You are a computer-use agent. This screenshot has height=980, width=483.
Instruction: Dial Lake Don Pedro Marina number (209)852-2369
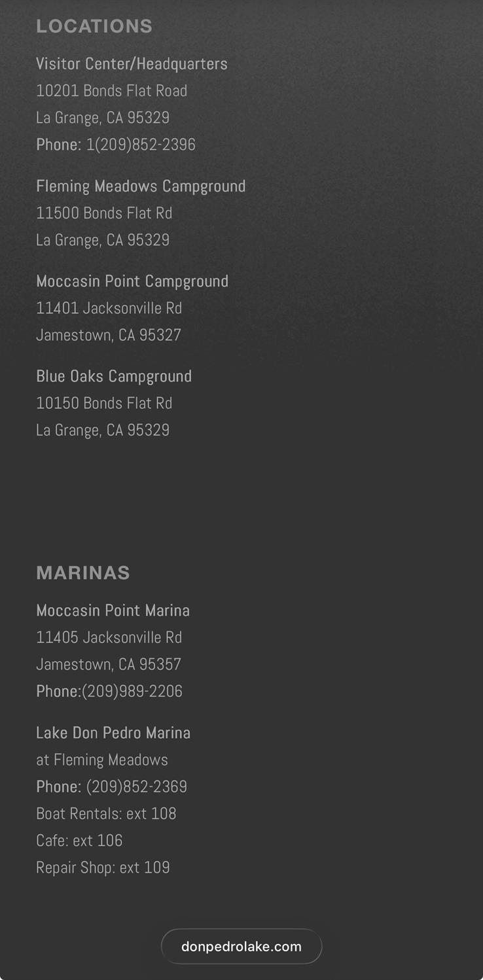136,787
